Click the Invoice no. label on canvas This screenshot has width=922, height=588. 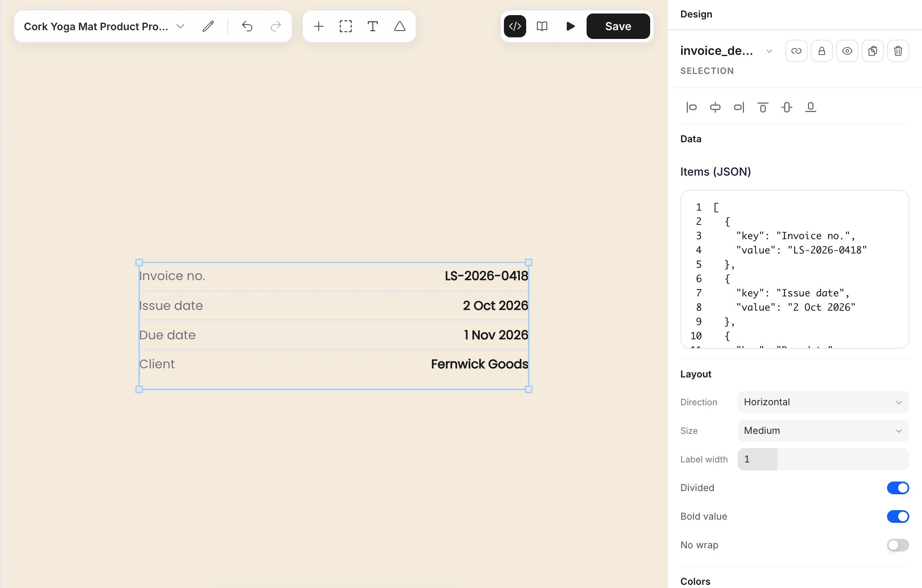pyautogui.click(x=172, y=276)
